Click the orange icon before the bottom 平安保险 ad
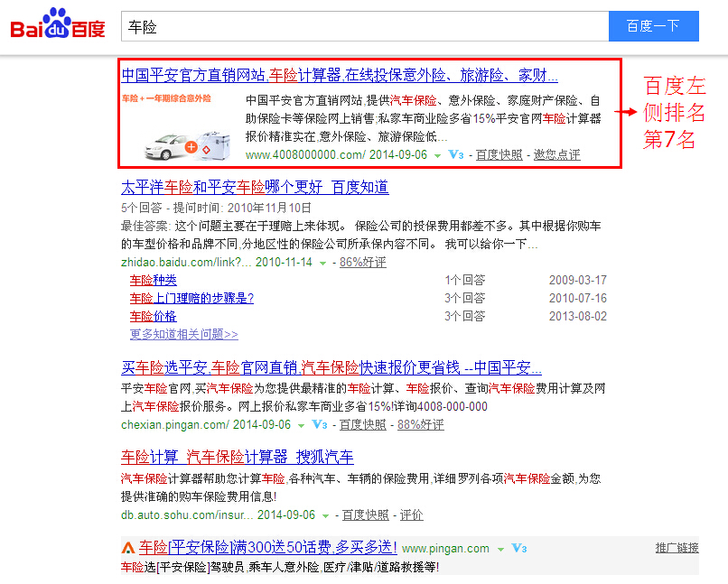 [x=128, y=548]
